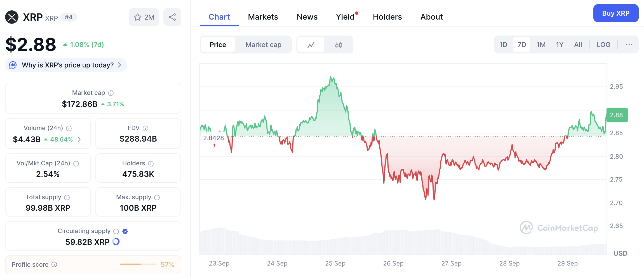The image size is (644, 277).
Task: Click the Holders info icon
Action: (x=151, y=164)
